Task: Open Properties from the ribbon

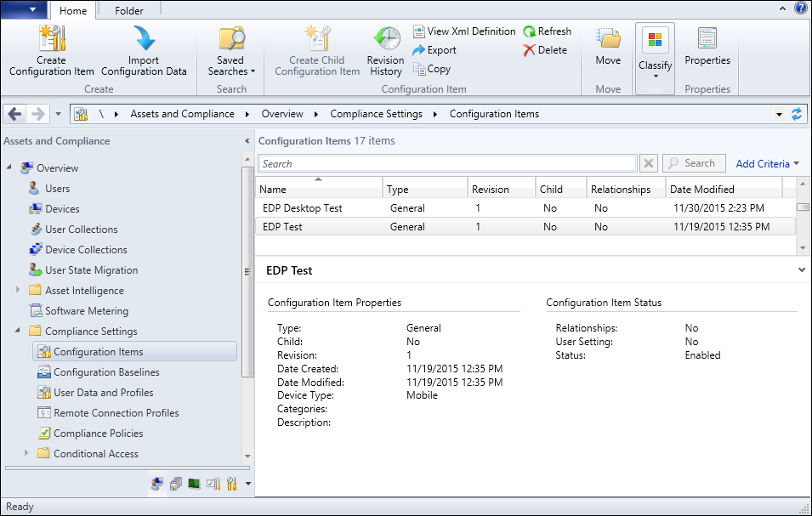Action: point(707,39)
